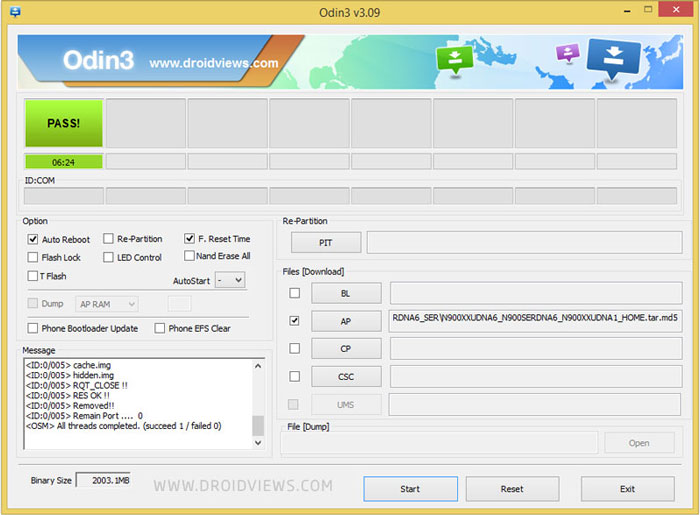Enable Phone Bootloader Update checkbox

coord(33,328)
